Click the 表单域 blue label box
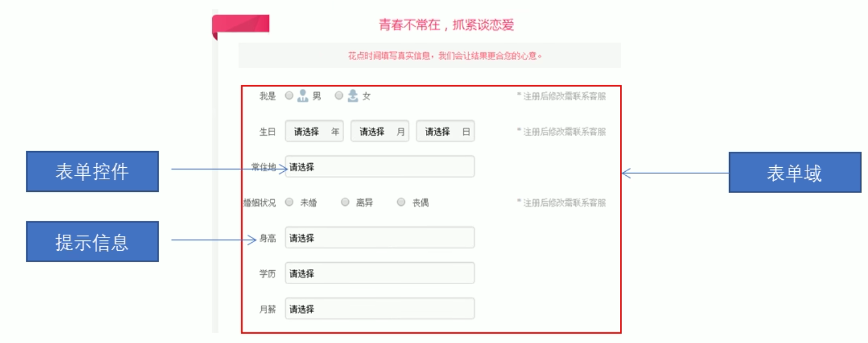Screen dimensions: 868x343 tap(795, 172)
